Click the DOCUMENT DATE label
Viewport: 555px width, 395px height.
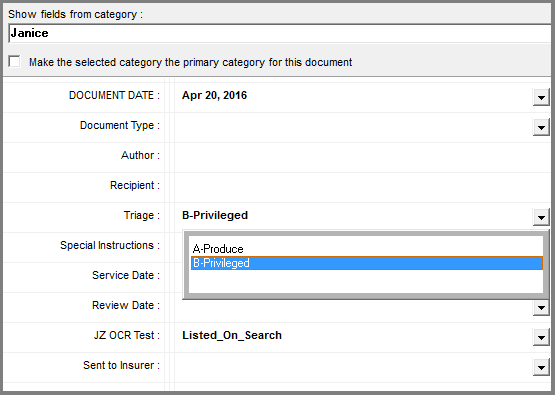114,96
